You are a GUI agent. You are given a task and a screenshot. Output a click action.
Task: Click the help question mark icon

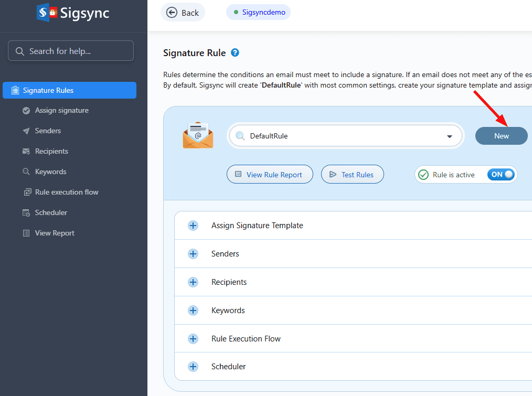tap(235, 52)
